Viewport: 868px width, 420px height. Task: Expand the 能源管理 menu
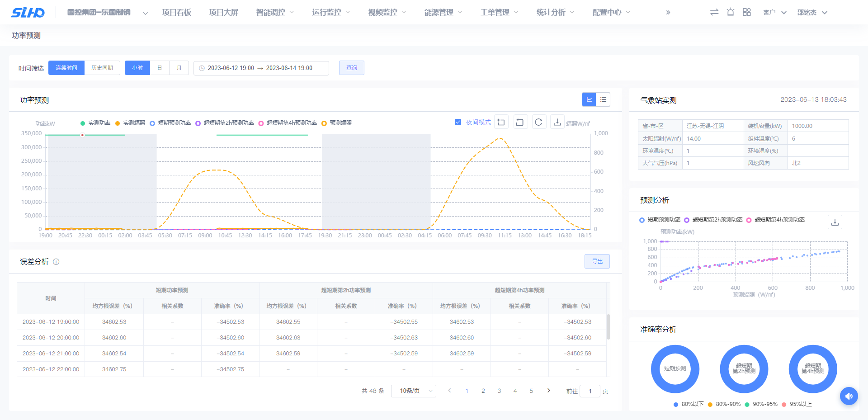(x=443, y=13)
